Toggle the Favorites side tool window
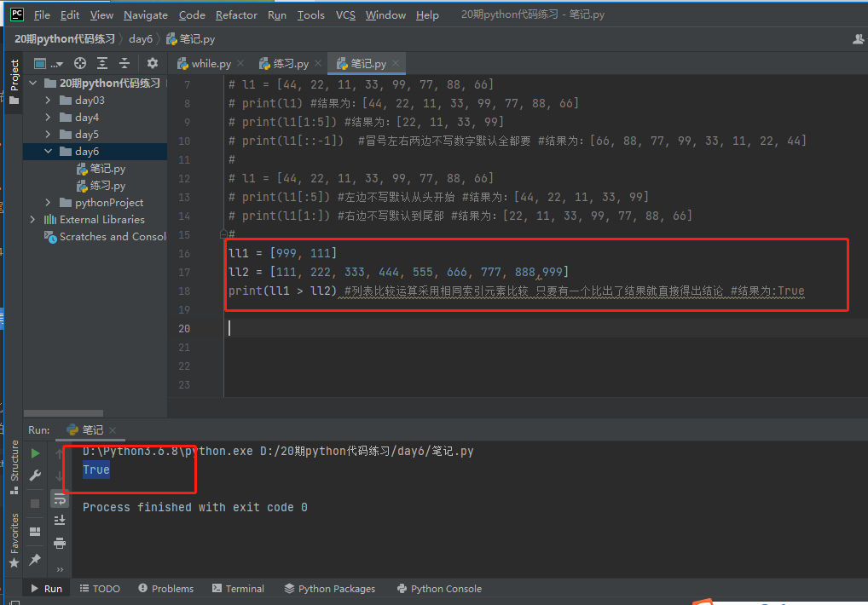Viewport: 868px width, 605px height. point(14,540)
